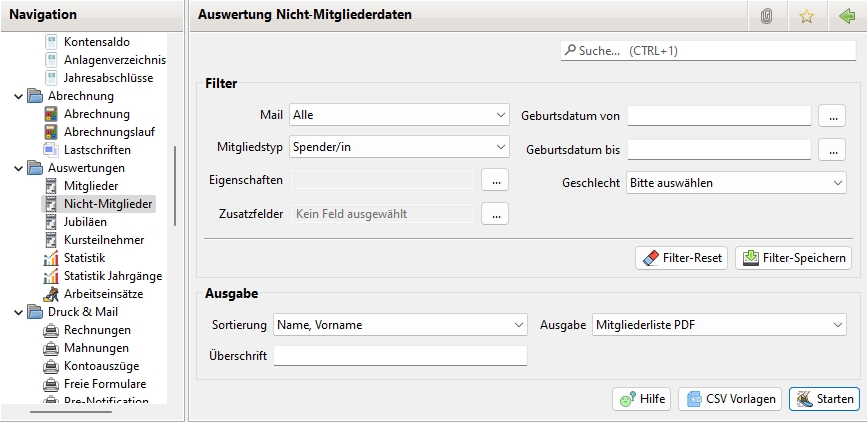Select Lastschriften in navigation
Image resolution: width=867 pixels, height=422 pixels.
pyautogui.click(x=97, y=150)
